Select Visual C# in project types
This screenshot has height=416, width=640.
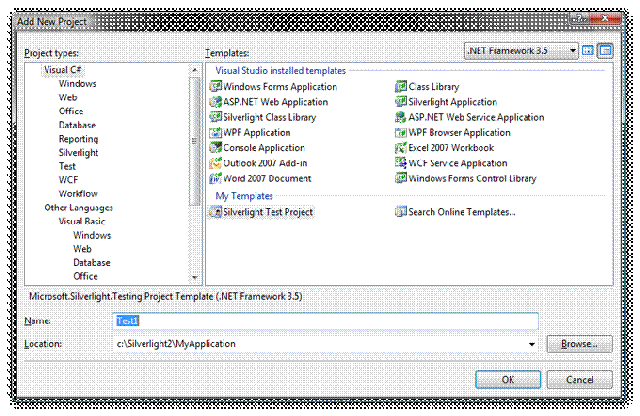click(62, 70)
